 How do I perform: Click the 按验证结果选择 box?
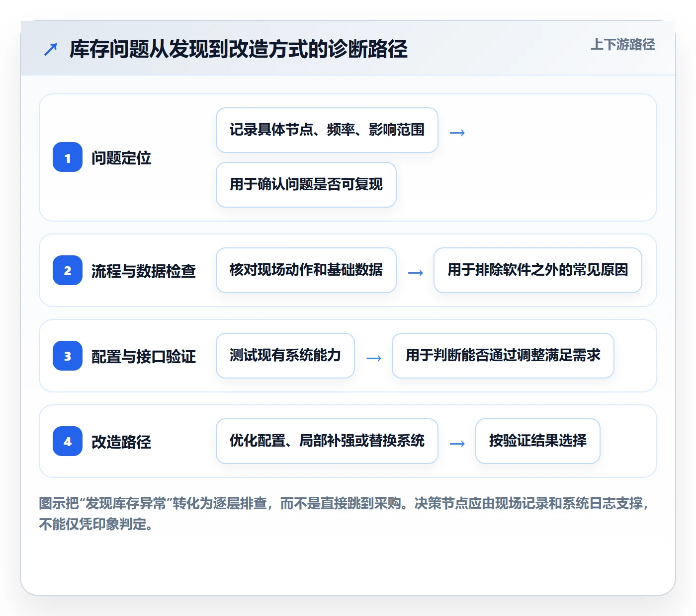click(x=538, y=441)
